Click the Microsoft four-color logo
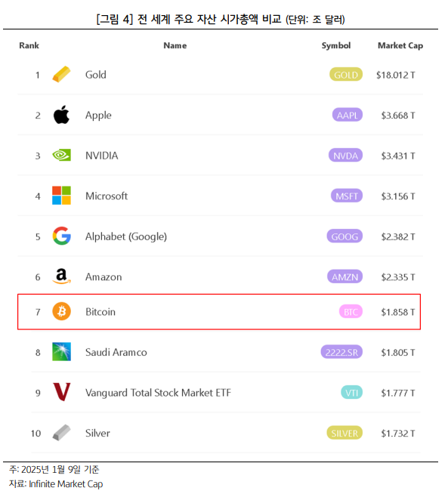448x491 pixels. tap(61, 196)
